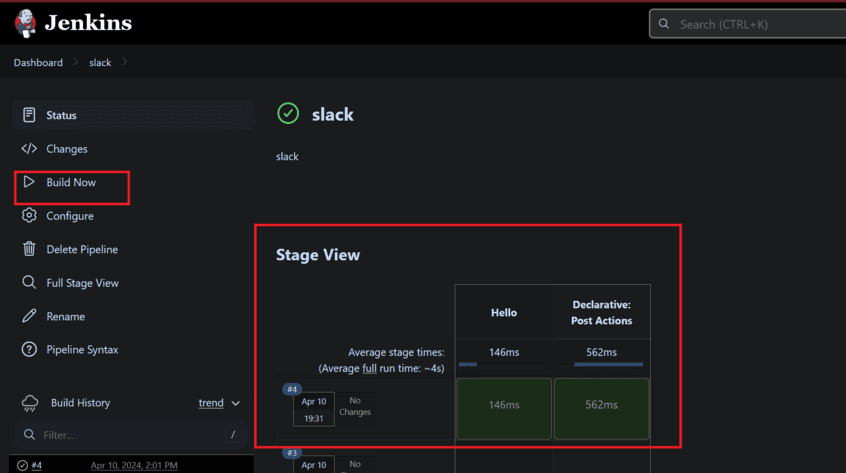The height and width of the screenshot is (473, 846).
Task: Click the filter magnifier icon
Action: click(29, 434)
